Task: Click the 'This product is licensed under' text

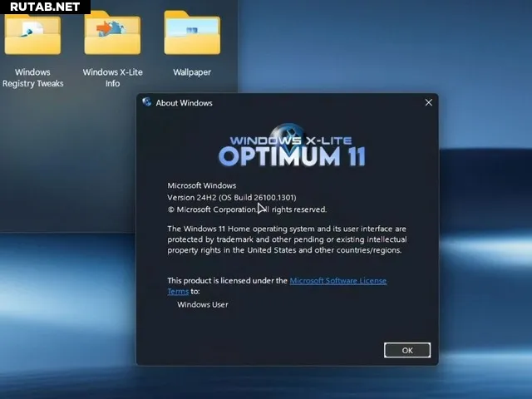Action: 228,281
